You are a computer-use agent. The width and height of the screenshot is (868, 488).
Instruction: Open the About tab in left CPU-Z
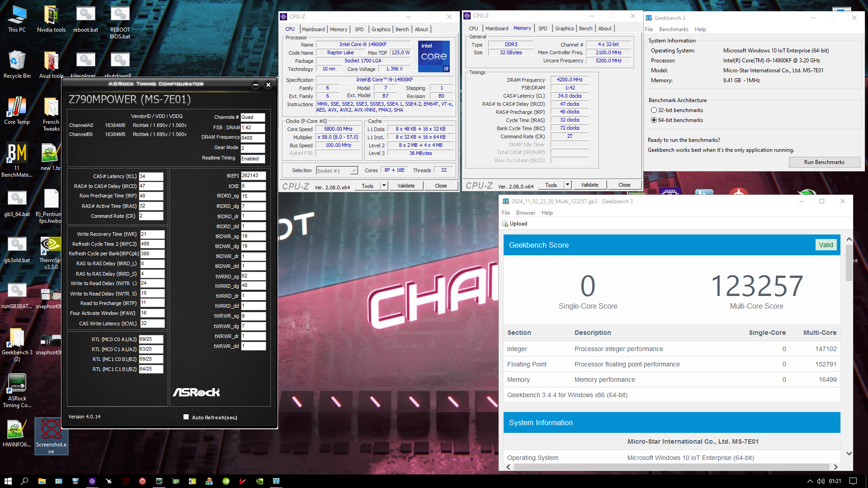pos(421,29)
